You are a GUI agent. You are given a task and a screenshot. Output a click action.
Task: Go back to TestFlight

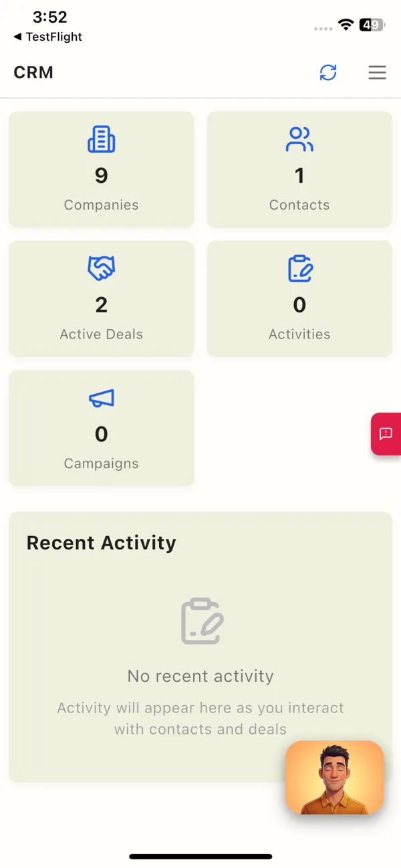click(48, 37)
